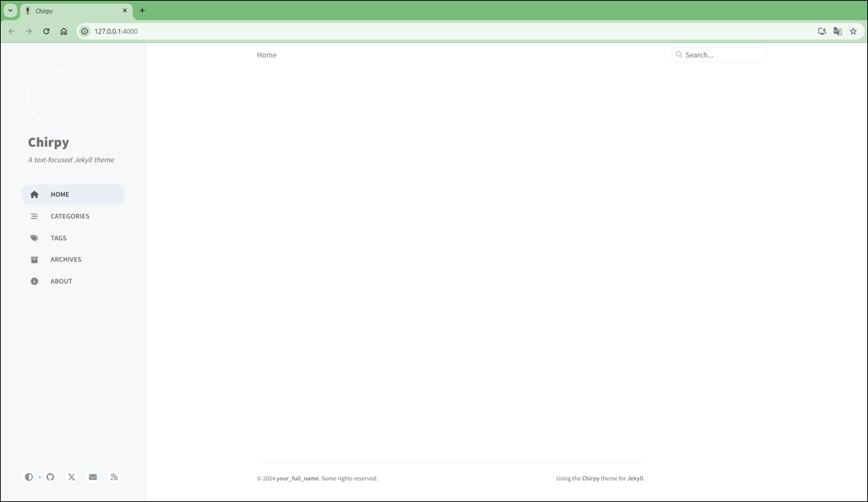The height and width of the screenshot is (502, 868).
Task: Open the Categories sidebar page
Action: coord(70,216)
